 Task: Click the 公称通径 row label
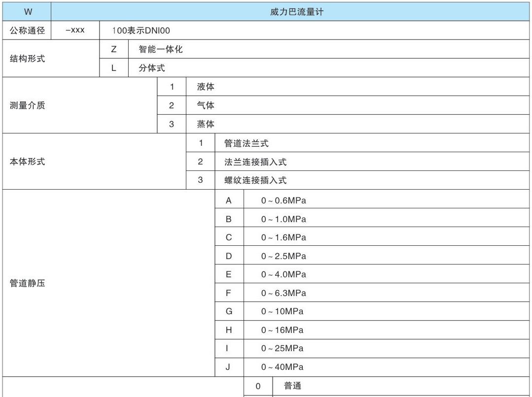click(x=28, y=31)
